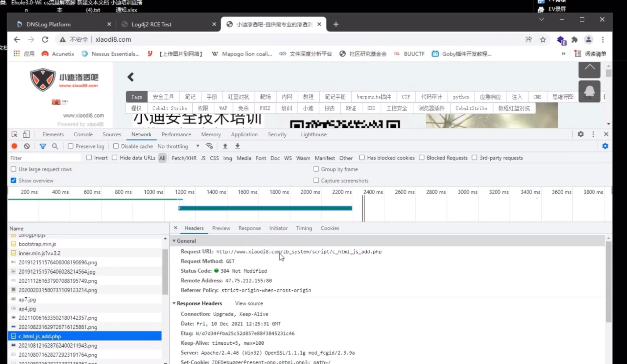Enable Group by frame
Viewport: 627px width, 364px height.
[x=316, y=169]
